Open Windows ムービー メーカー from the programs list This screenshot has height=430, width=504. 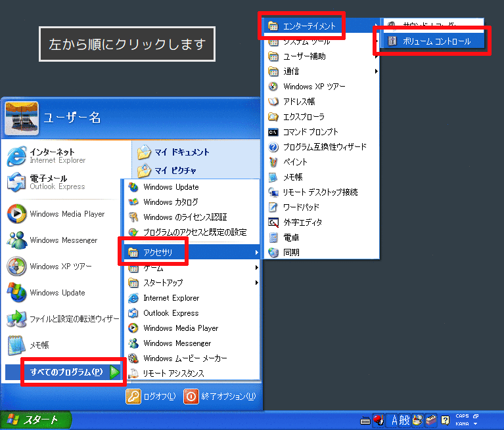click(185, 358)
